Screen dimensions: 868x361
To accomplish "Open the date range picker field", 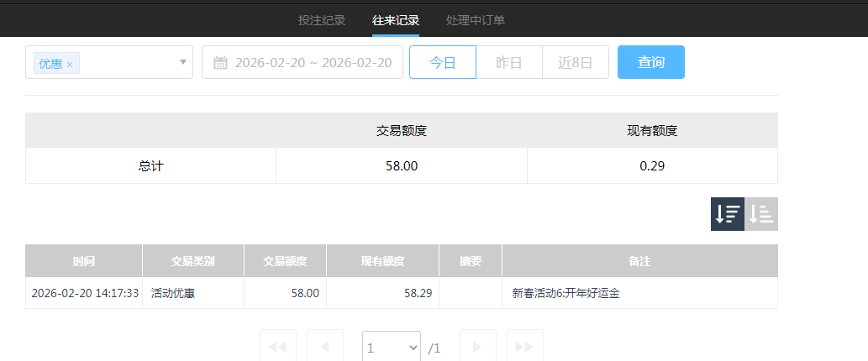I will point(313,63).
